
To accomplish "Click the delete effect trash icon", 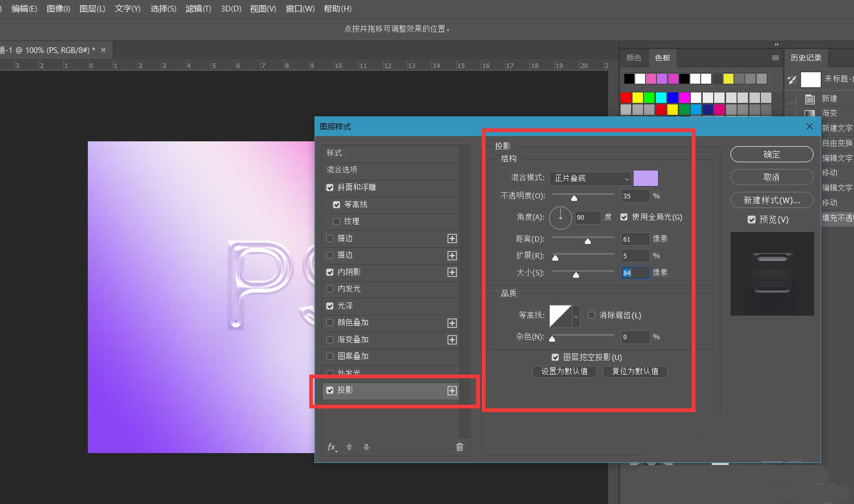I will (459, 447).
